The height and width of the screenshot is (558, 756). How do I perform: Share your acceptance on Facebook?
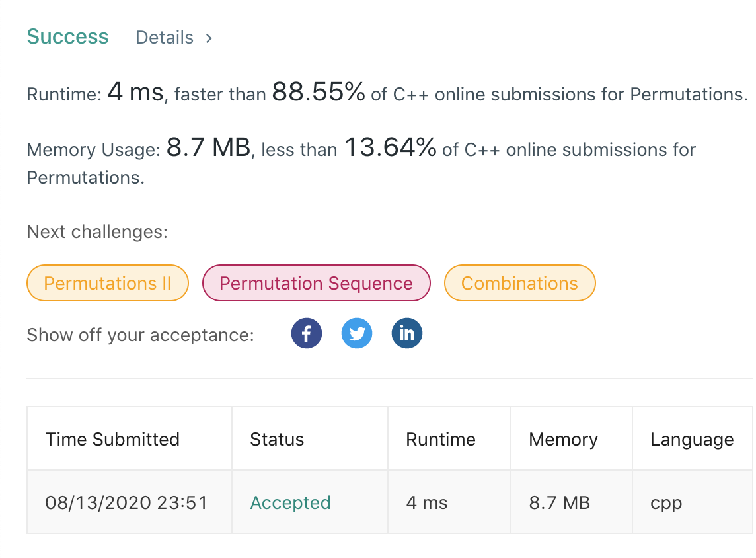pos(307,333)
